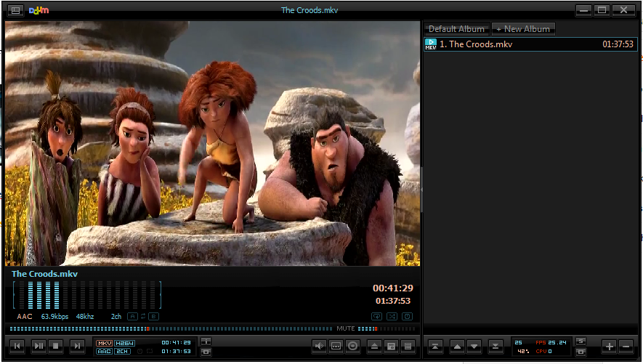The width and height of the screenshot is (643, 364).
Task: Jump to previous track
Action: [17, 346]
